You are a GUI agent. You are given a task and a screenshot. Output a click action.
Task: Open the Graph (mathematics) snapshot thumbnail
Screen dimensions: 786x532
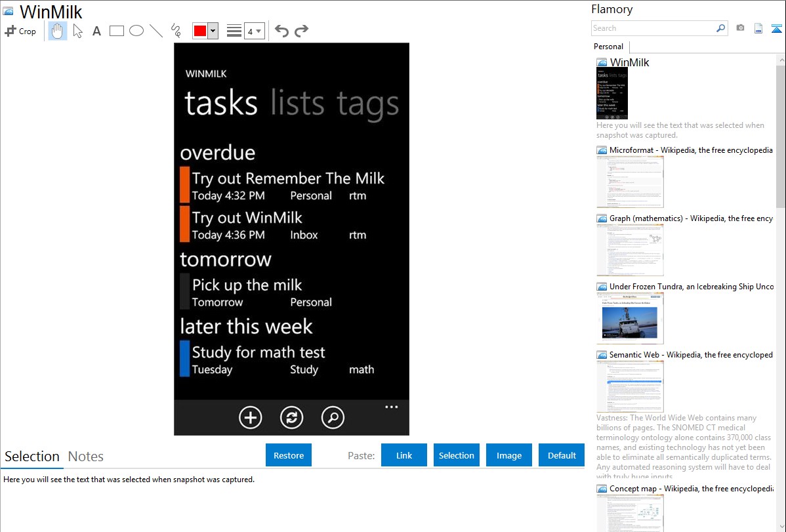[630, 250]
